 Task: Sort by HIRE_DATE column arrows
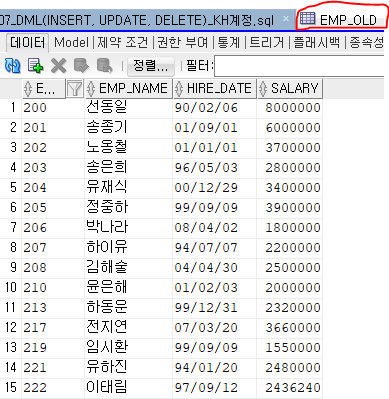(179, 89)
